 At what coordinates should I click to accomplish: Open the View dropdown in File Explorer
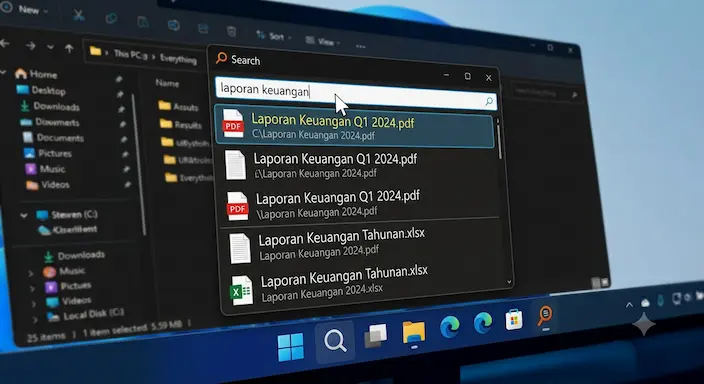323,41
